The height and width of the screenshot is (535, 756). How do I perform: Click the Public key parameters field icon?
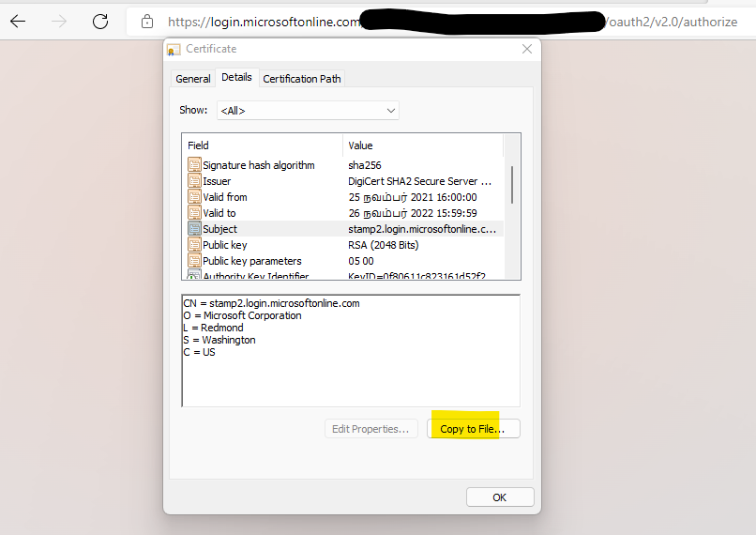(x=194, y=261)
